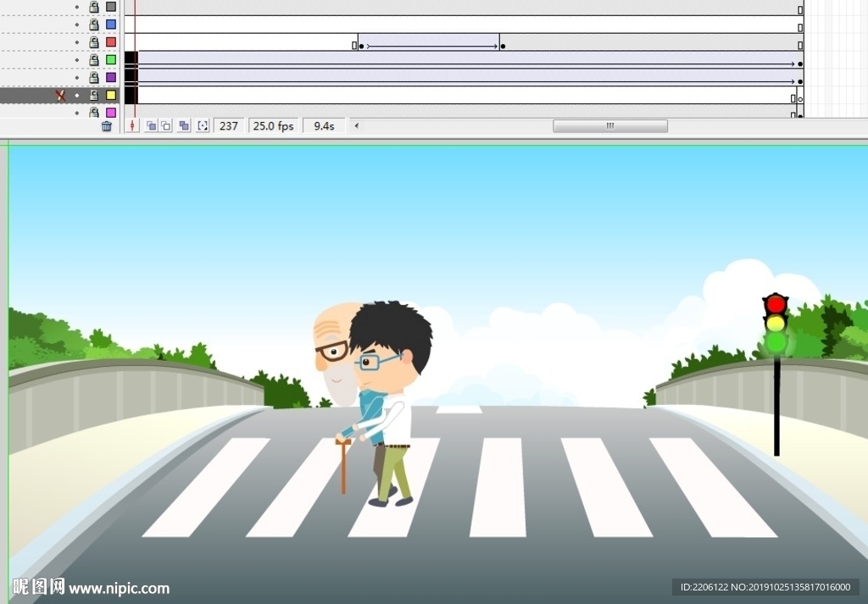Unlock the magenta-swatch layer

click(94, 113)
